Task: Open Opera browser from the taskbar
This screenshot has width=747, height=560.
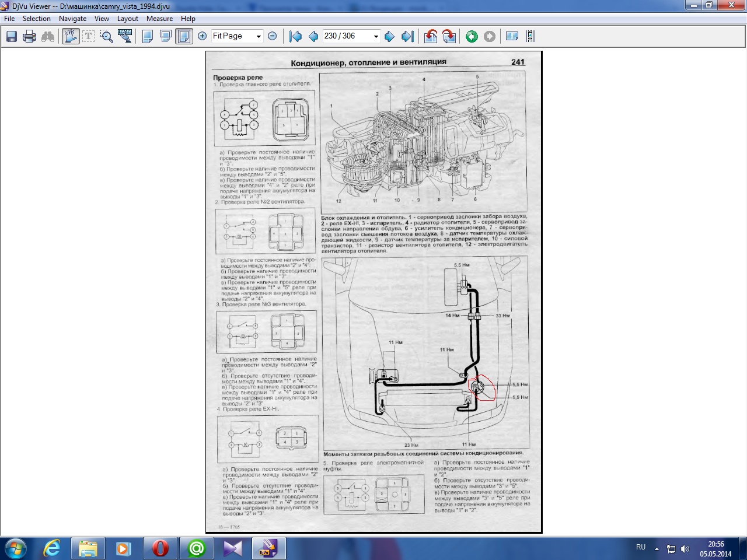Action: click(x=160, y=548)
